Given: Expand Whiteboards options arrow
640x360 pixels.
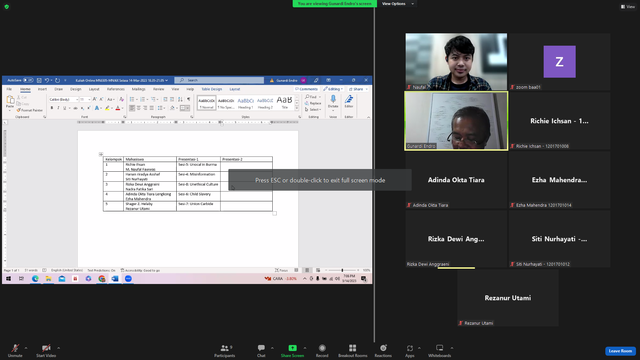Looking at the screenshot, I should click(452, 348).
